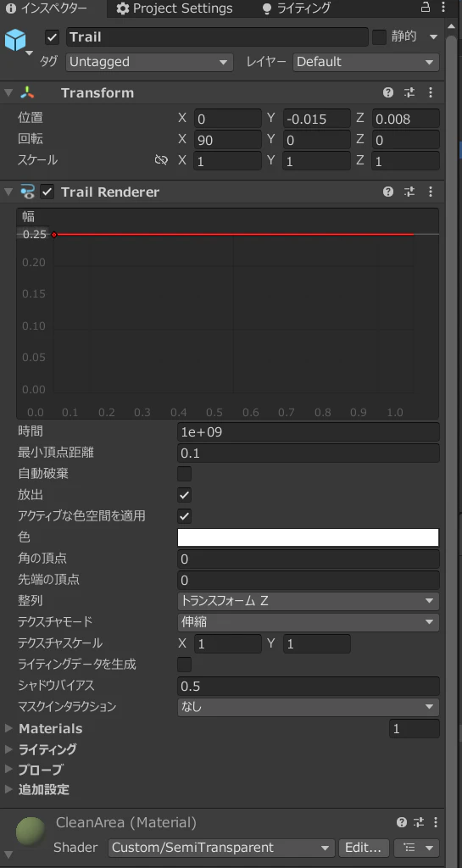
Task: Click the シャドウバイアス field 0.5
Action: (x=309, y=686)
